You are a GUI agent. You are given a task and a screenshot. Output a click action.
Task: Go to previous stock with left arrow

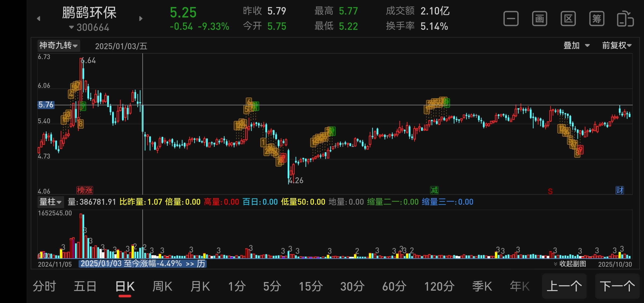point(39,19)
